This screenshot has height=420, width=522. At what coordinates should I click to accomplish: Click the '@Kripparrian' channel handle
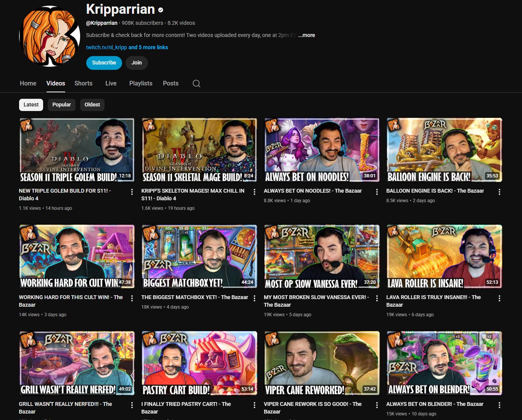[101, 23]
